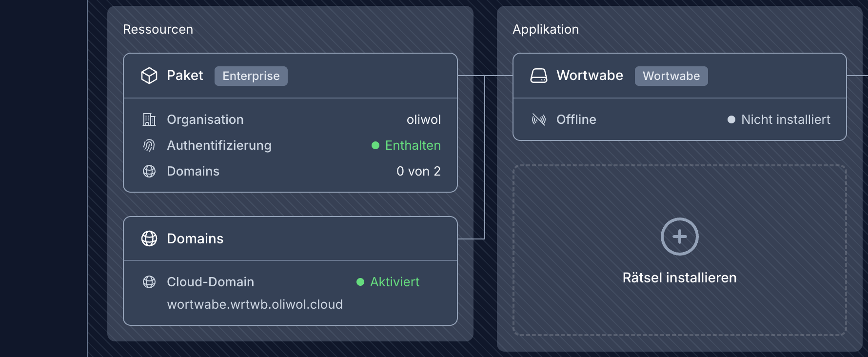Click the Paket cube icon
The width and height of the screenshot is (868, 357).
pos(149,76)
